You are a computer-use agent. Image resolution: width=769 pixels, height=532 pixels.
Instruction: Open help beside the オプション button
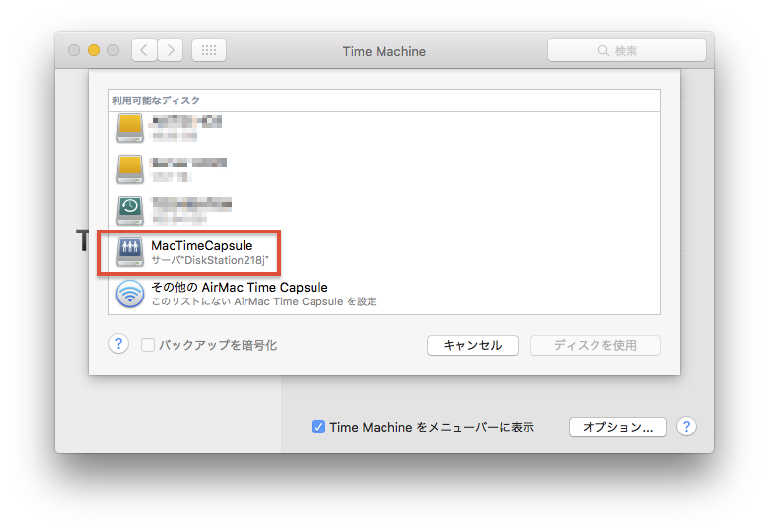click(686, 427)
